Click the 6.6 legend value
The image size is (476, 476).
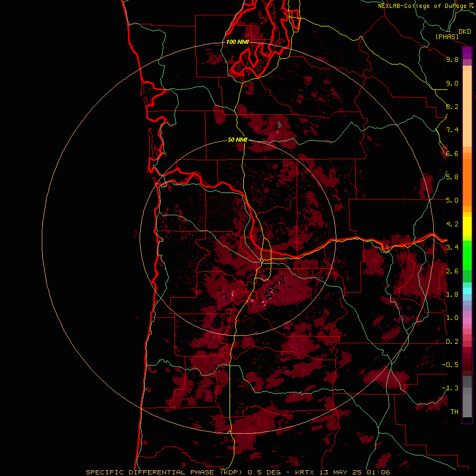point(452,153)
